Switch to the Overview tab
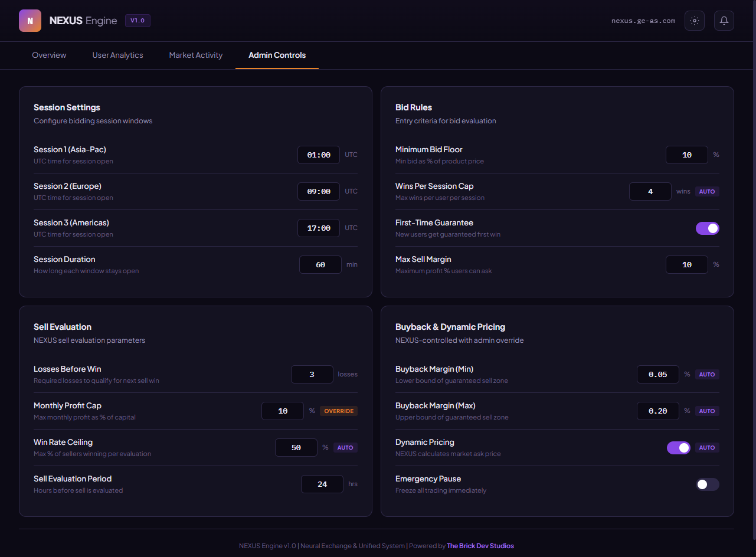This screenshot has height=557, width=756. point(49,55)
